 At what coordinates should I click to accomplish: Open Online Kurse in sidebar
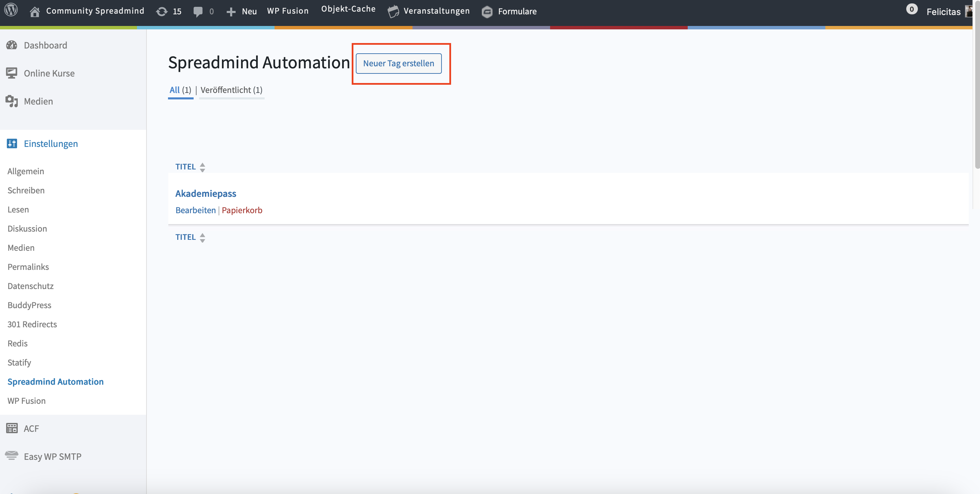(49, 73)
